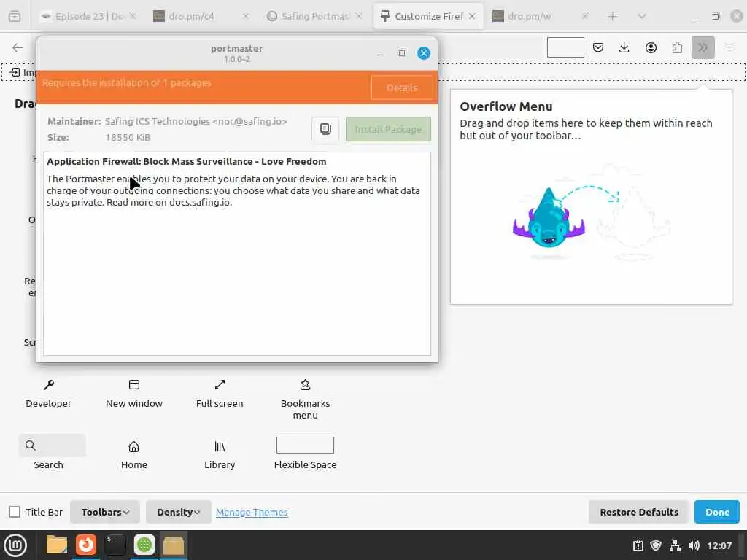The image size is (747, 560).
Task: Open the file manager folder in taskbar
Action: coord(57,545)
